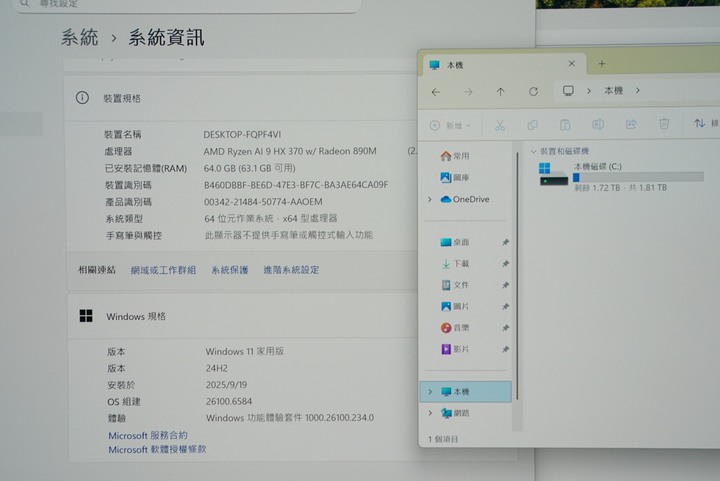
Task: Click the C: drive usage bar
Action: 638,177
